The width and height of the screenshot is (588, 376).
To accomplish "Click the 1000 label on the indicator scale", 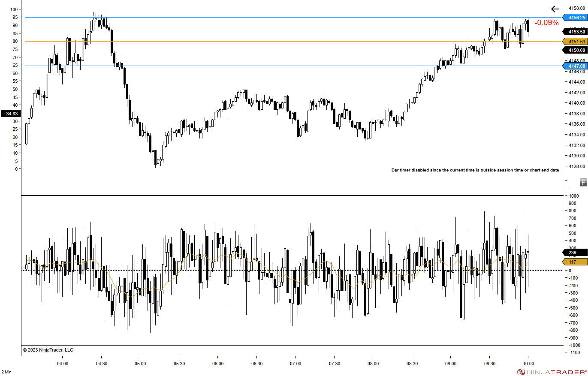I will point(573,196).
